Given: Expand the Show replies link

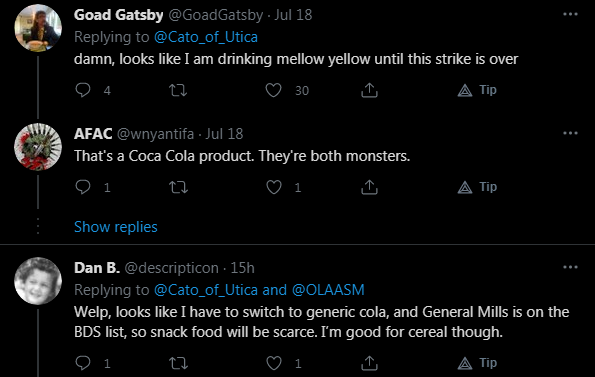Looking at the screenshot, I should [116, 227].
